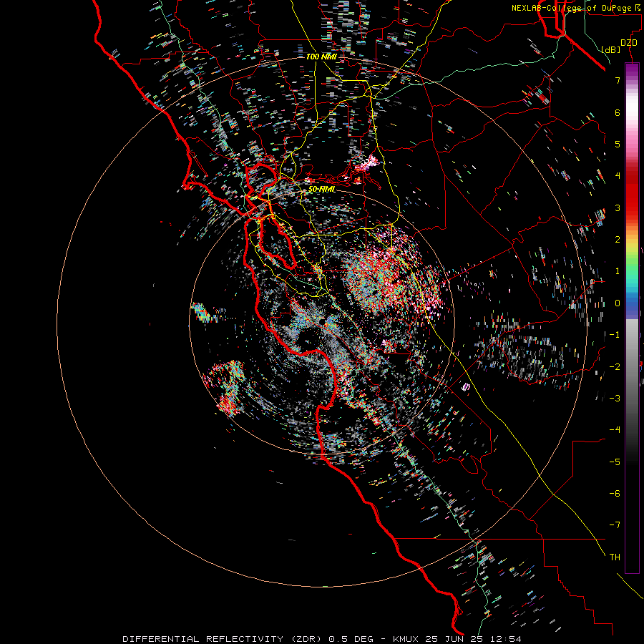Click the 'NEXLAB-College of DuPage' header text

pos(572,8)
